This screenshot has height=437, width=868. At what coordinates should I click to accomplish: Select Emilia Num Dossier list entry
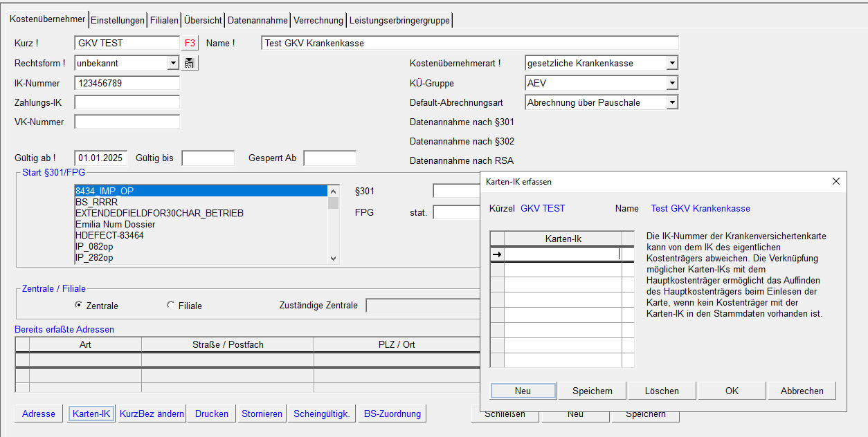tap(200, 224)
